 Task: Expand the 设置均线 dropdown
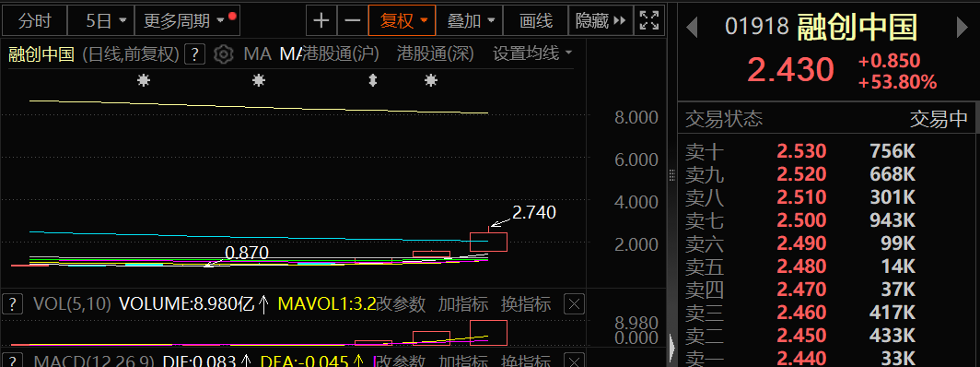point(532,53)
